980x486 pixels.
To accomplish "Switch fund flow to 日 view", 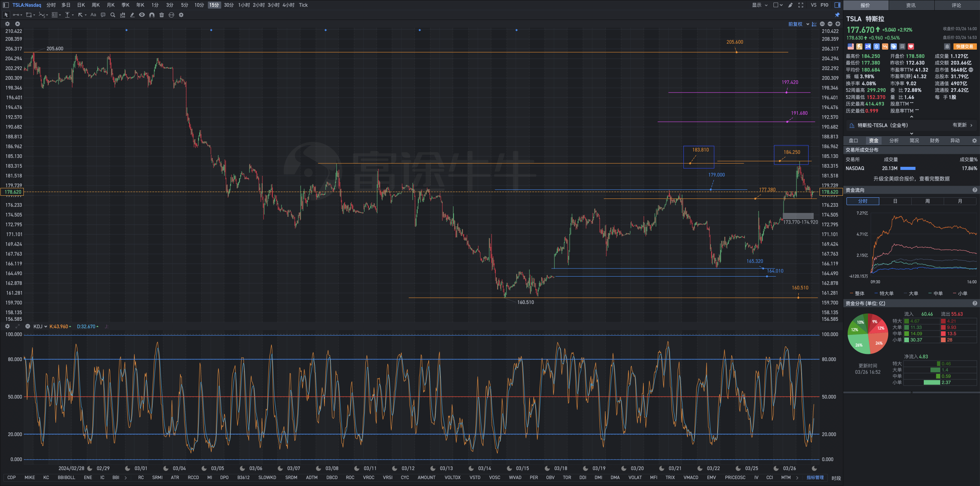I will click(895, 201).
